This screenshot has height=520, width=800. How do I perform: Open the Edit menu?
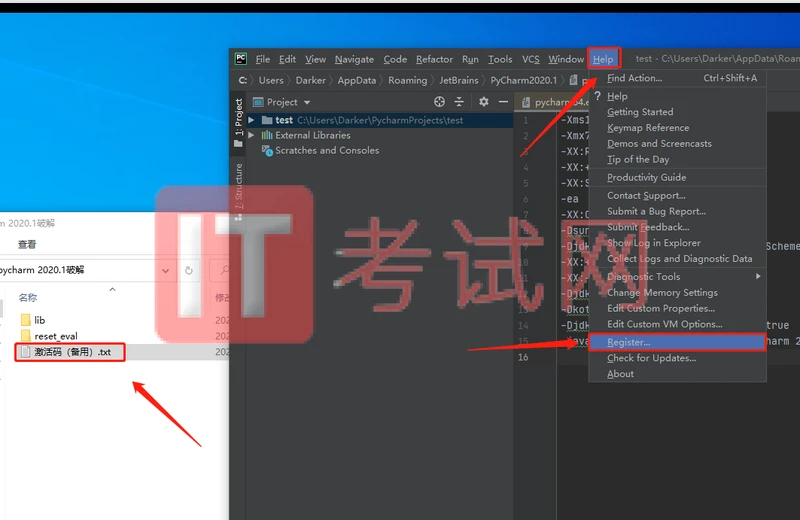287,59
